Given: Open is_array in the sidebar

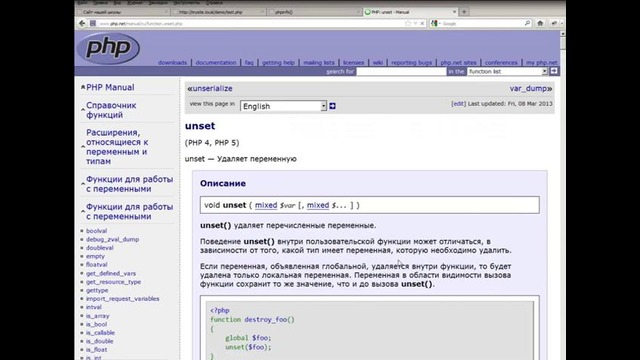Looking at the screenshot, I should (x=97, y=316).
